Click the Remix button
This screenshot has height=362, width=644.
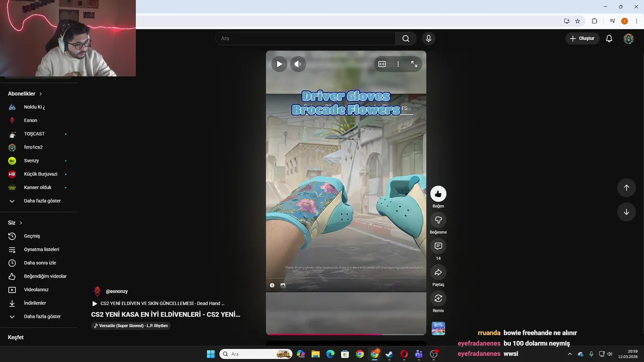(x=438, y=298)
